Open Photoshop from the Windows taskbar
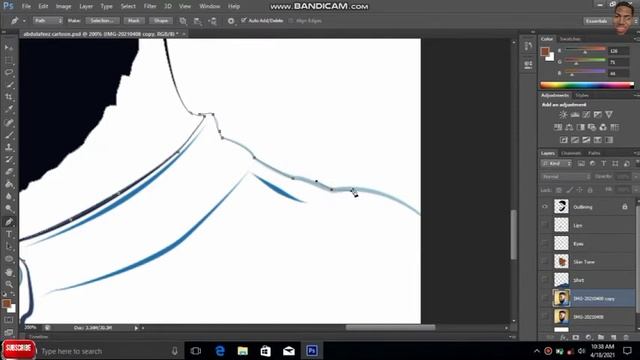This screenshot has width=640, height=360. pos(312,351)
